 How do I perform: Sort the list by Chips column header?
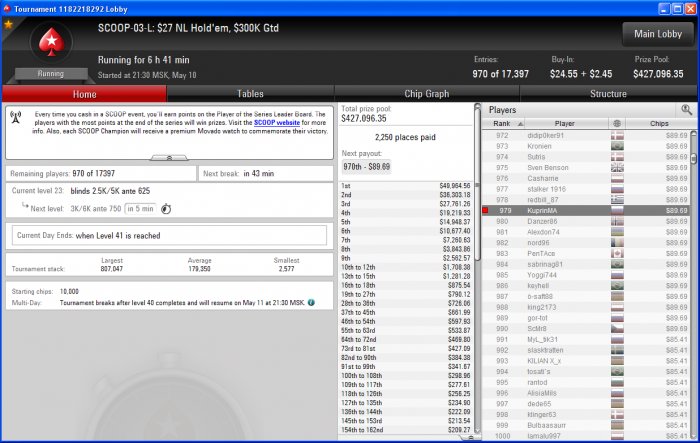pos(659,123)
